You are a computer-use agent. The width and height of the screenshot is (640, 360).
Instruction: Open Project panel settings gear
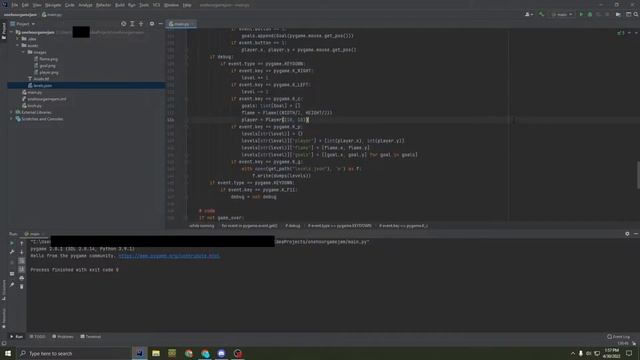[x=152, y=24]
